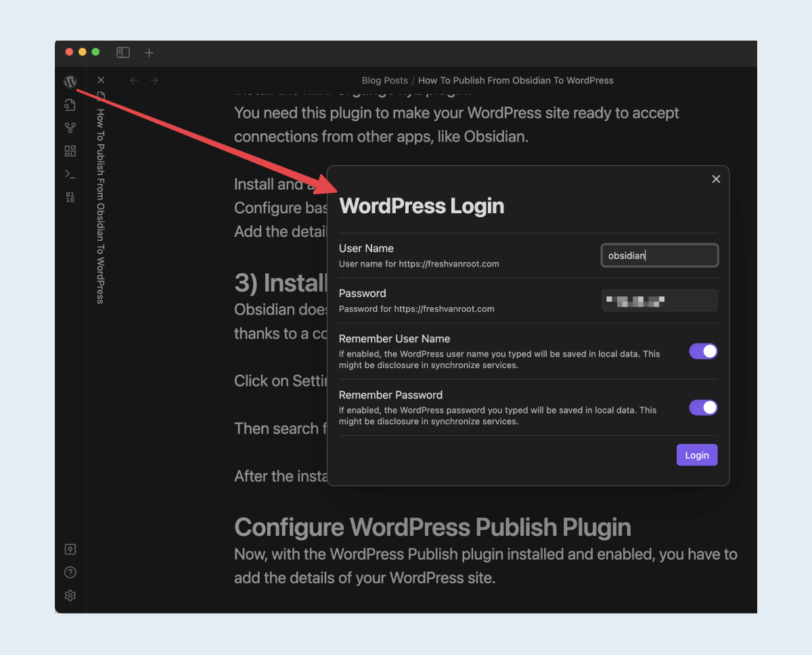Click the macOS yellow minimize button

pyautogui.click(x=83, y=52)
